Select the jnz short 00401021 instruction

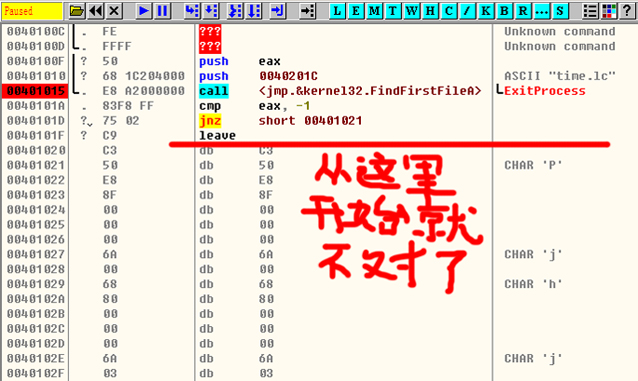coord(280,121)
